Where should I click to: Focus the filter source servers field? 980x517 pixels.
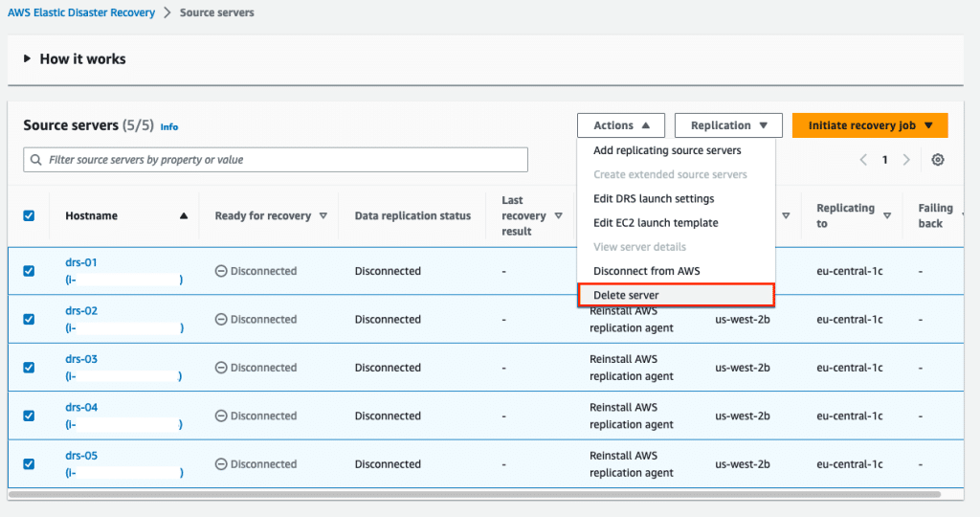(x=276, y=160)
